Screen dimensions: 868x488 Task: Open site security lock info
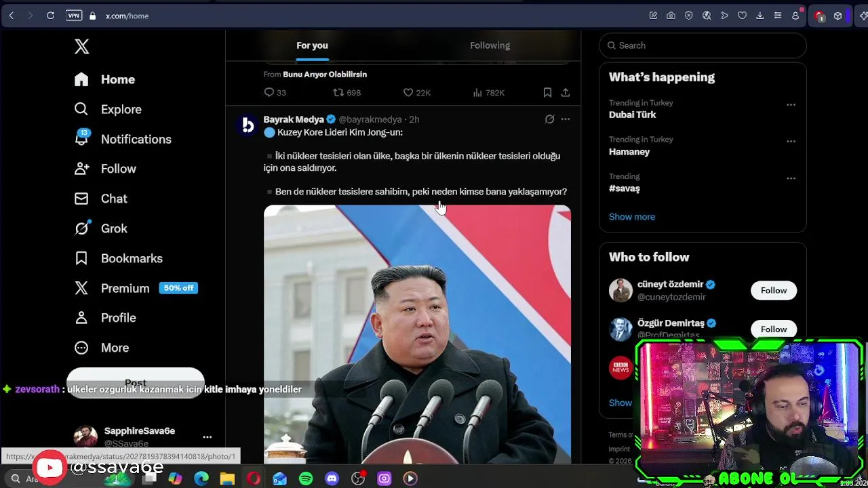pyautogui.click(x=93, y=16)
